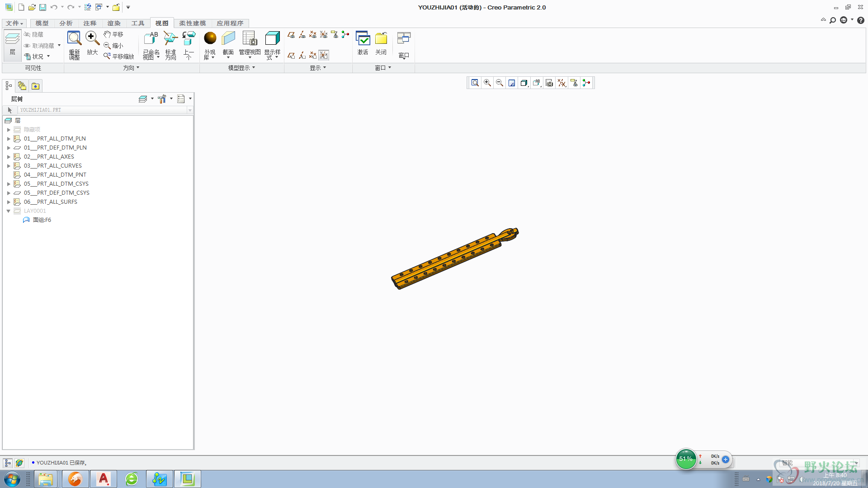The image size is (868, 488).
Task: Open the File (文件) menu
Action: click(x=14, y=23)
